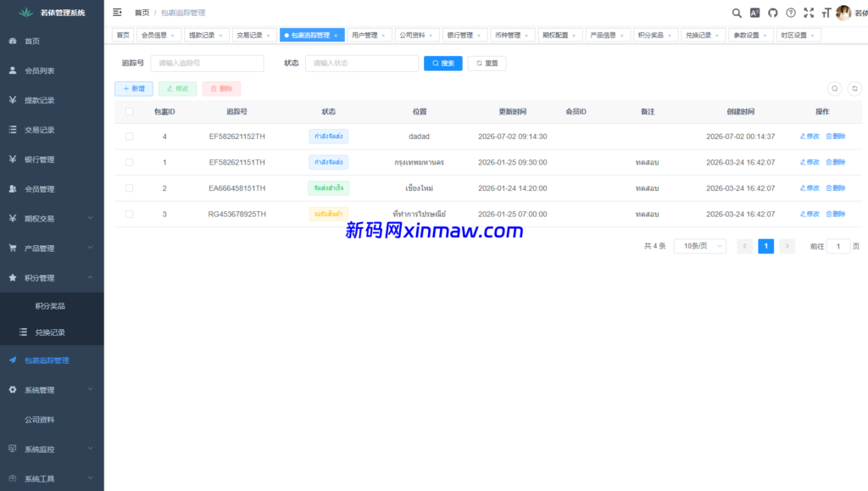Switch to the 交易记录 tab
868x491 pixels.
click(x=249, y=35)
